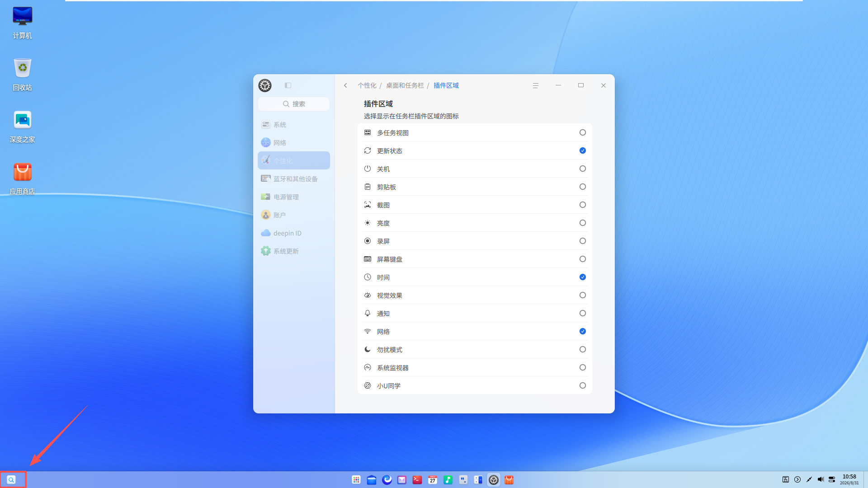Viewport: 868px width, 488px height.
Task: Navigate to 个性化 breadcrumb
Action: [367, 85]
